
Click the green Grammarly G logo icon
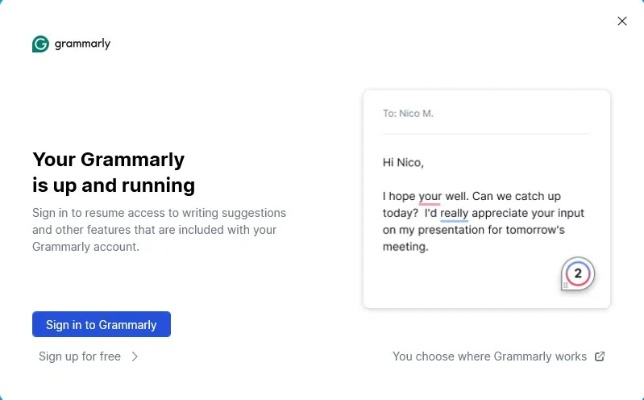40,44
